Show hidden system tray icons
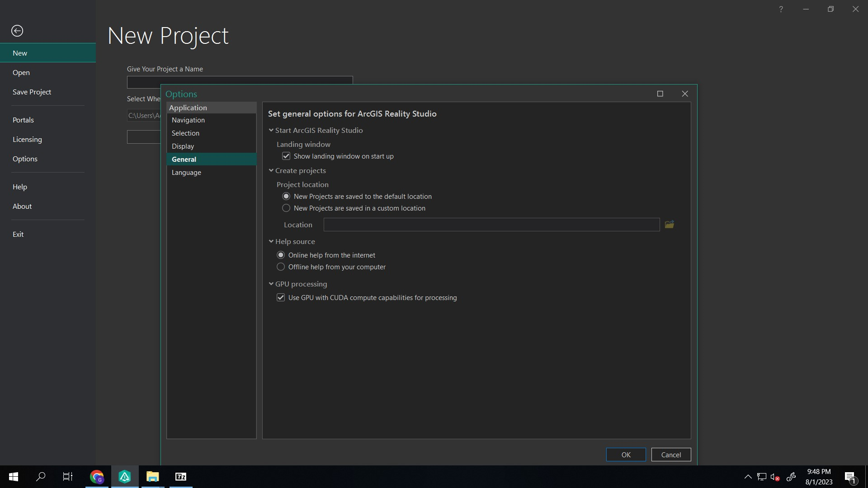The height and width of the screenshot is (488, 868). [748, 477]
